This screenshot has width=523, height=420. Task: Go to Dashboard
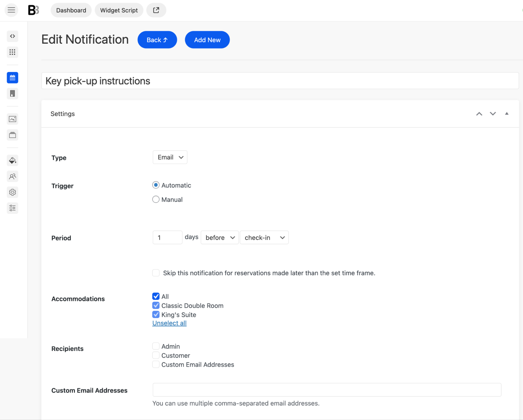[x=71, y=10]
